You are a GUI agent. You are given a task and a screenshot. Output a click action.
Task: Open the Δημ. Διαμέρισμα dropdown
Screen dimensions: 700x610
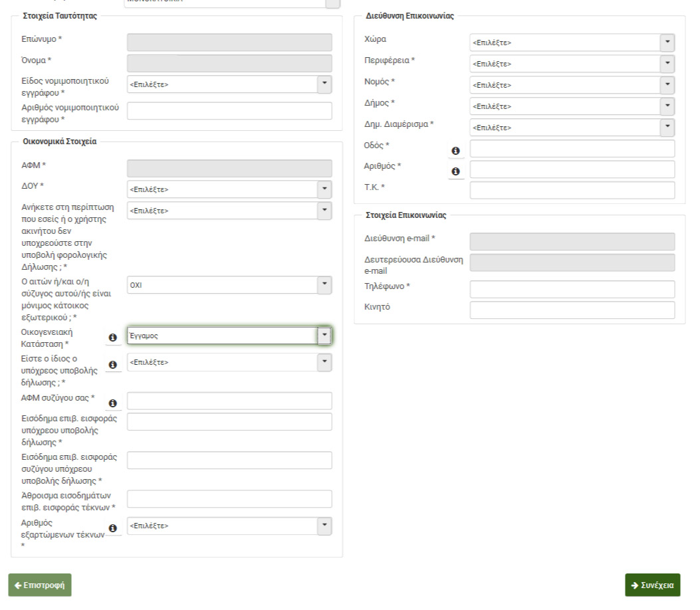point(572,128)
